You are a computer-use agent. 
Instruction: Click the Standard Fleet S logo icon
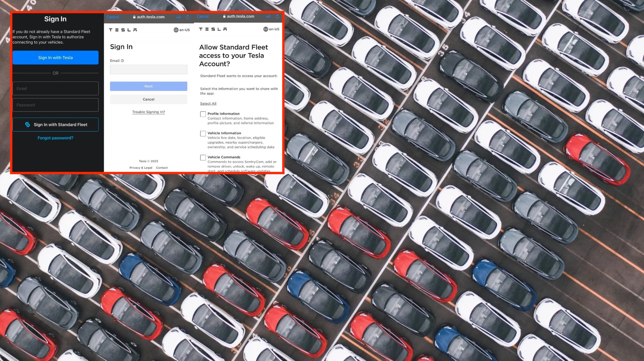click(27, 125)
